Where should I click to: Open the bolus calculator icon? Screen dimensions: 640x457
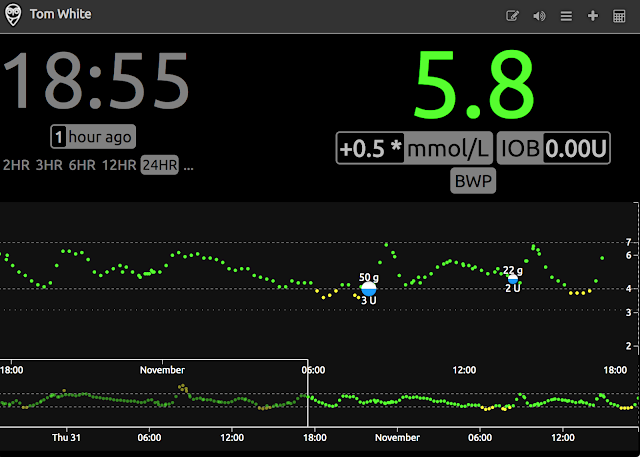(x=619, y=16)
